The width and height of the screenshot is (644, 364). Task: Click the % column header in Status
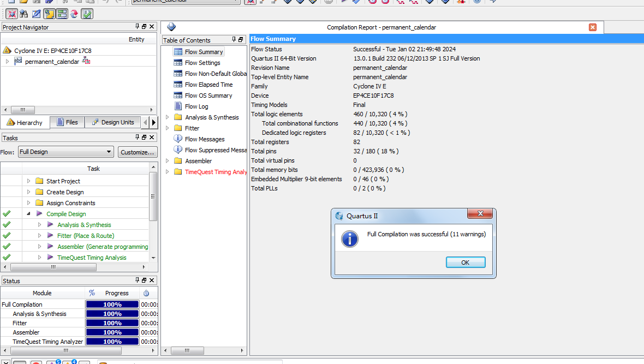92,293
